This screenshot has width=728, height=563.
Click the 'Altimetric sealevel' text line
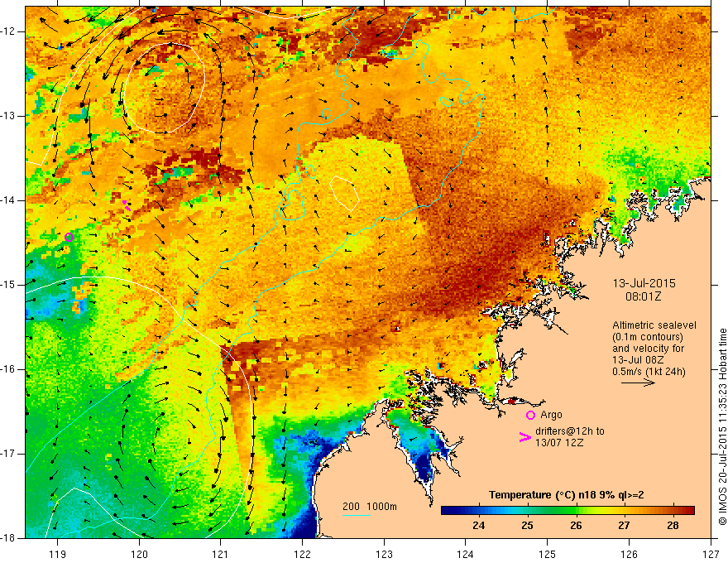[654, 325]
